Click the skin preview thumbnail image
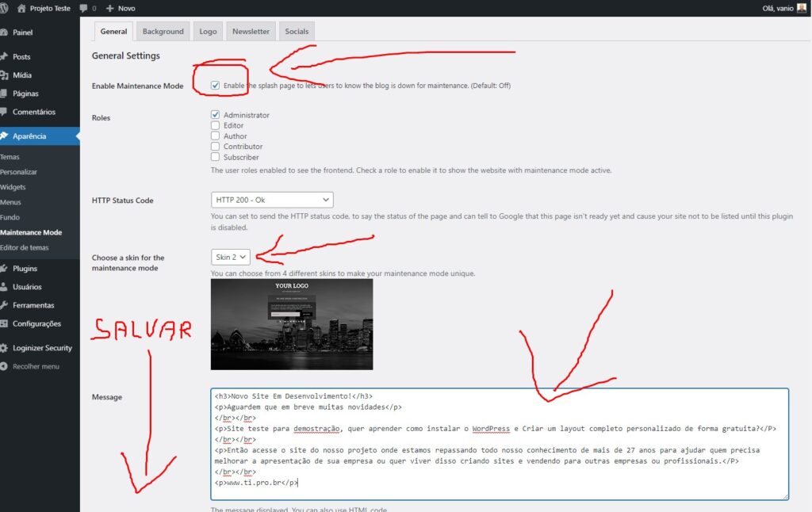 (292, 324)
